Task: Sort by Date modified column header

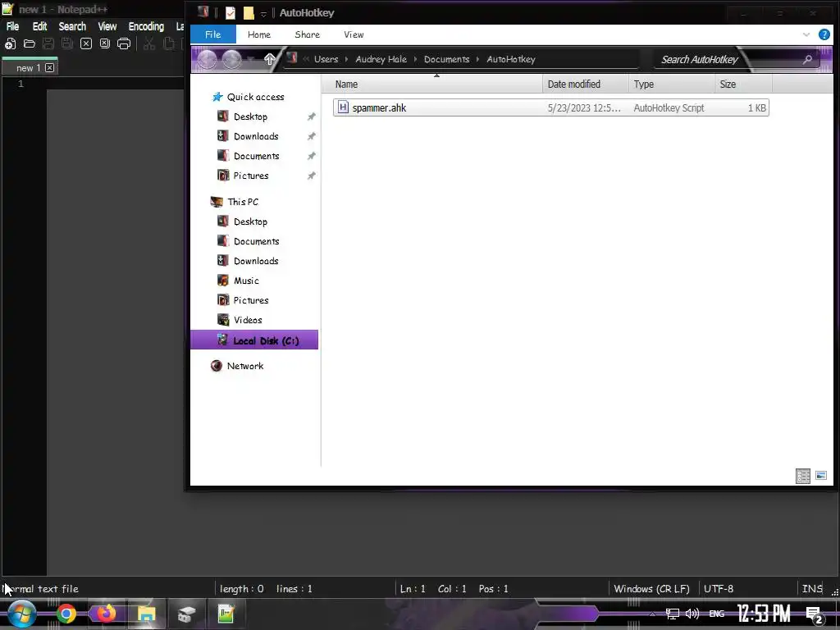Action: point(586,84)
